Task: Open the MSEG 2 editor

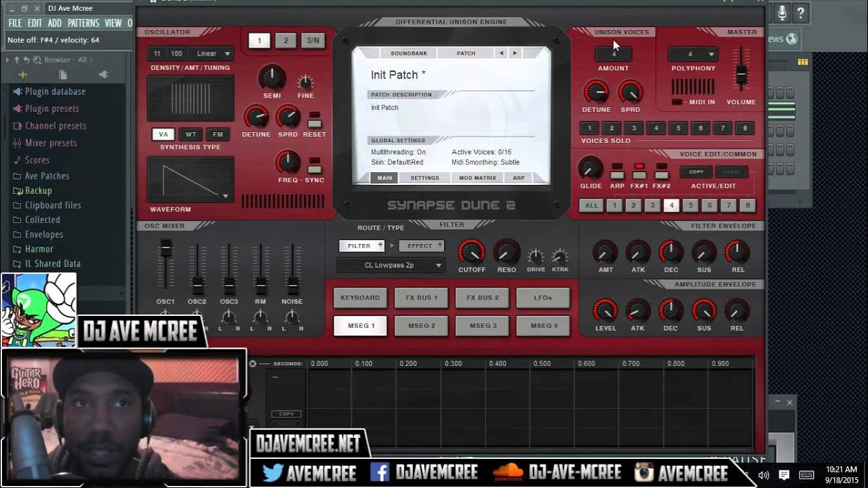Action: pos(420,325)
